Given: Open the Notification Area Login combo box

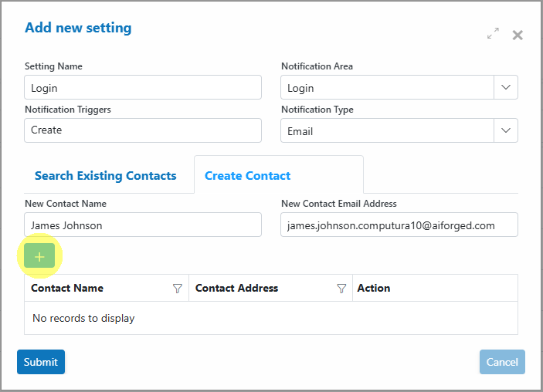Looking at the screenshot, I should pyautogui.click(x=387, y=87).
